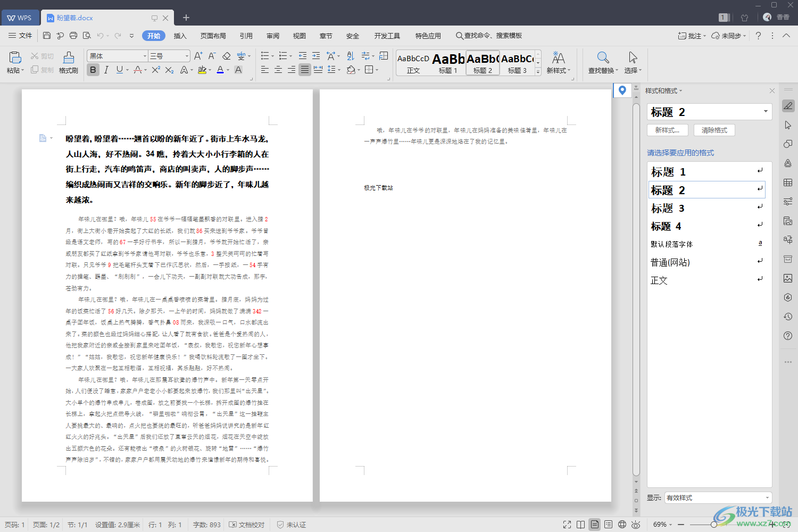
Task: Click 文档校对 in status bar
Action: pyautogui.click(x=246, y=525)
